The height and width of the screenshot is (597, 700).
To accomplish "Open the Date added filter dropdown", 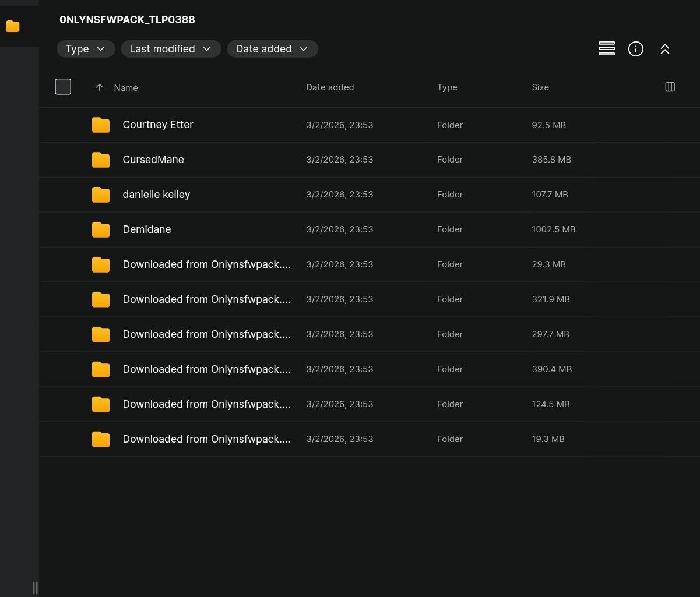I will pos(272,49).
